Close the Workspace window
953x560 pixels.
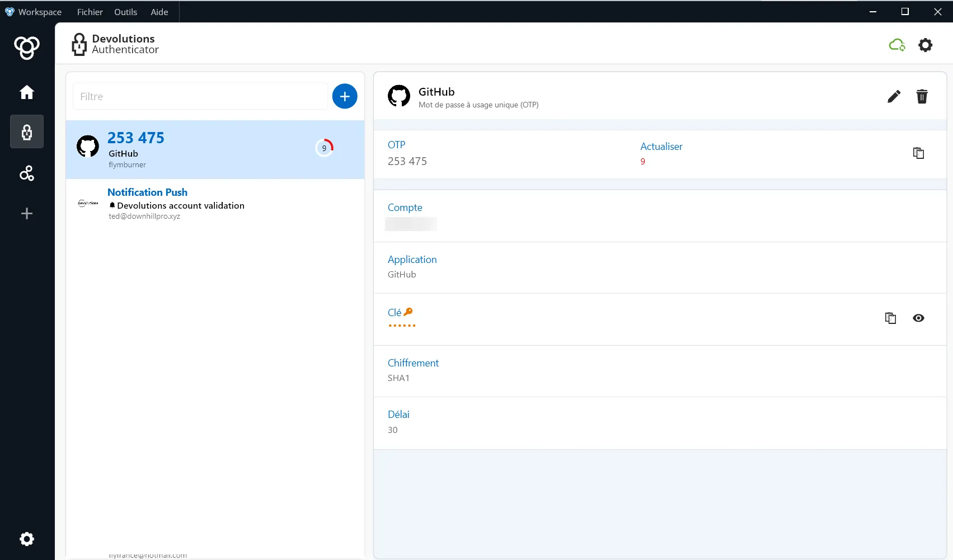coord(938,12)
